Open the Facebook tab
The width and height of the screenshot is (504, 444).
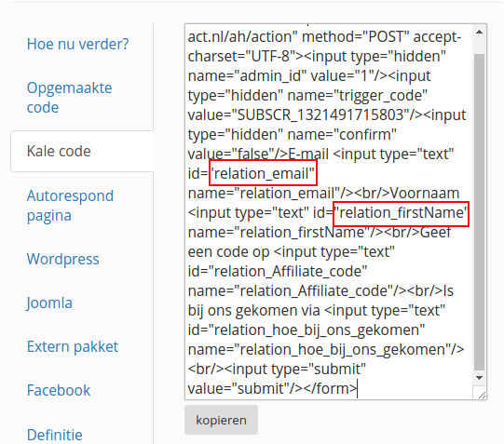tap(59, 390)
